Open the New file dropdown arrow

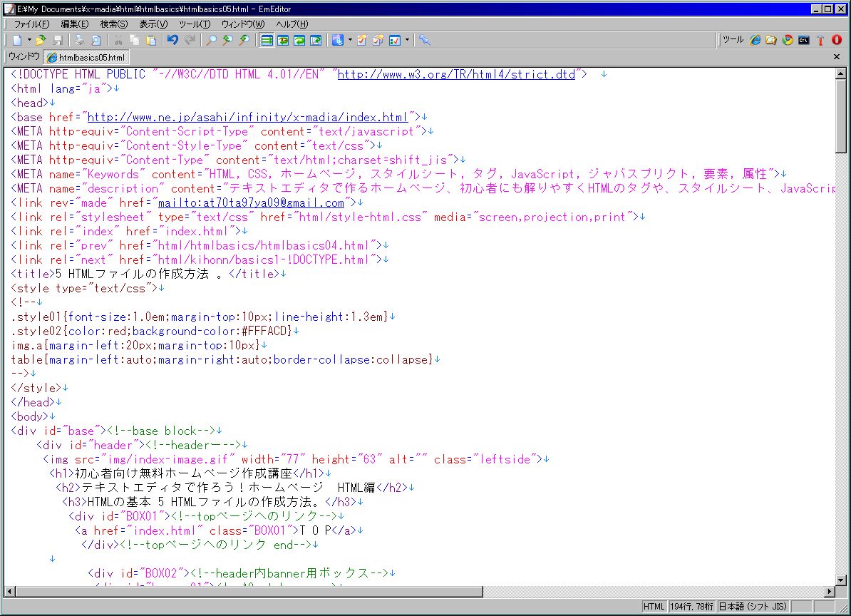[29, 40]
